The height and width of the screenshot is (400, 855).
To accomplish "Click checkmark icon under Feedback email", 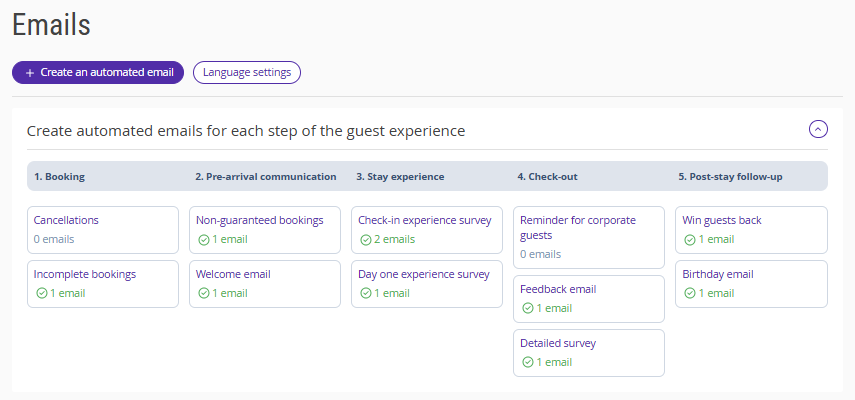I will pos(528,309).
